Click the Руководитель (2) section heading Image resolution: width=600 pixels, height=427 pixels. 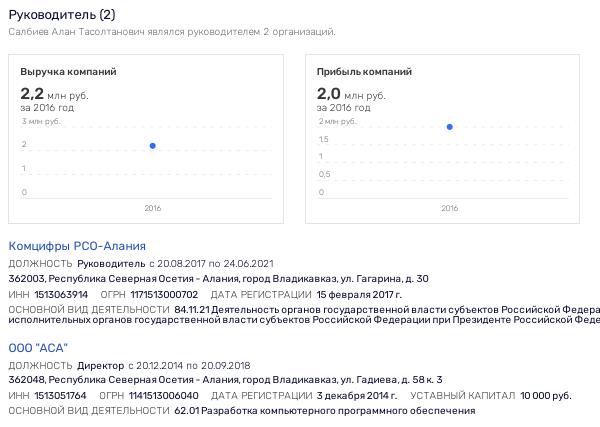62,14
